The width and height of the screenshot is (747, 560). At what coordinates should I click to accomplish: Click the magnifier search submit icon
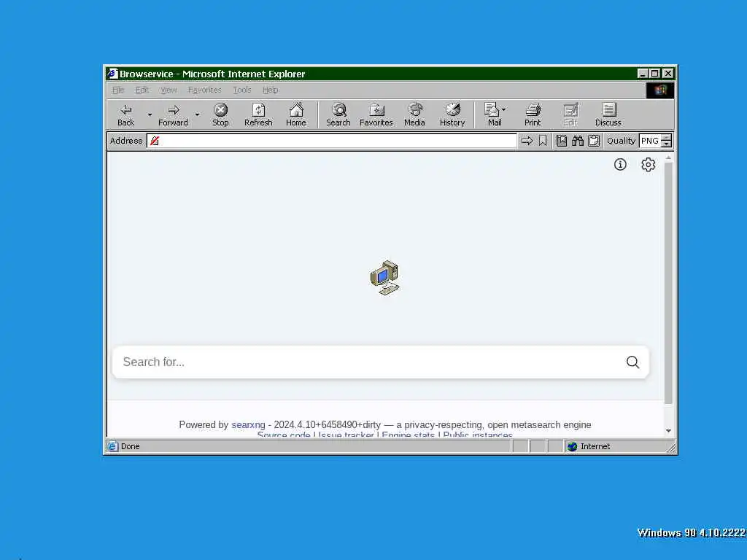click(x=632, y=362)
